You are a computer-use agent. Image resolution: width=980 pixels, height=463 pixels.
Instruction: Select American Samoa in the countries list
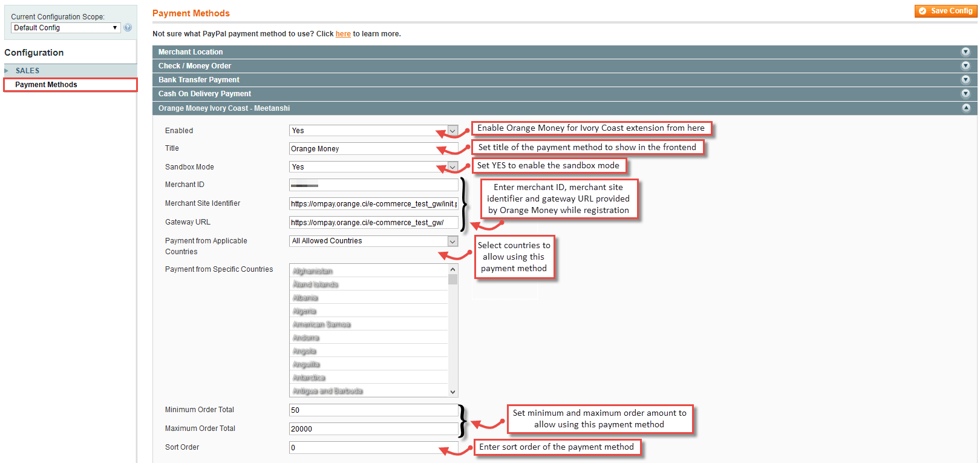(369, 324)
